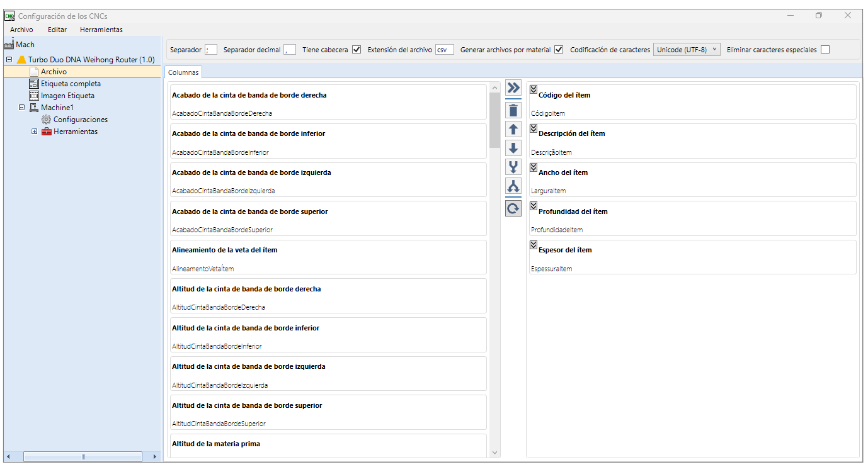
Task: Click the tree panel scroll-left arrow
Action: 8,457
